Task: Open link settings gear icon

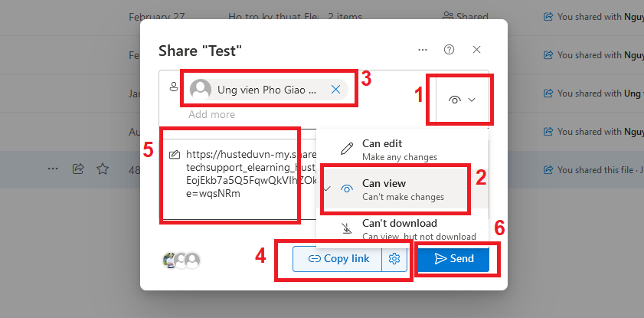Action: [395, 259]
